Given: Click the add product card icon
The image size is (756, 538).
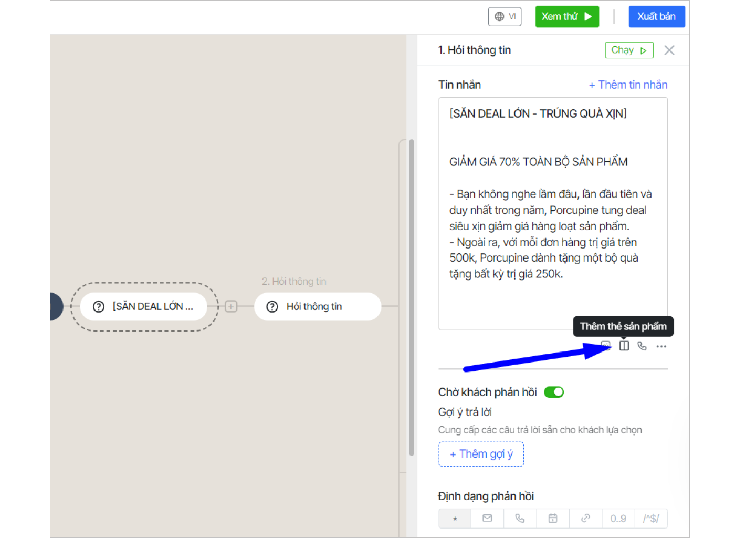Looking at the screenshot, I should coord(624,346).
